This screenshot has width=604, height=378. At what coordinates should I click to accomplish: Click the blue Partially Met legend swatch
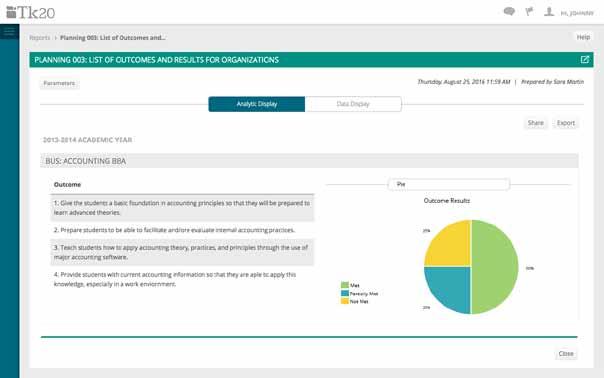pos(345,293)
